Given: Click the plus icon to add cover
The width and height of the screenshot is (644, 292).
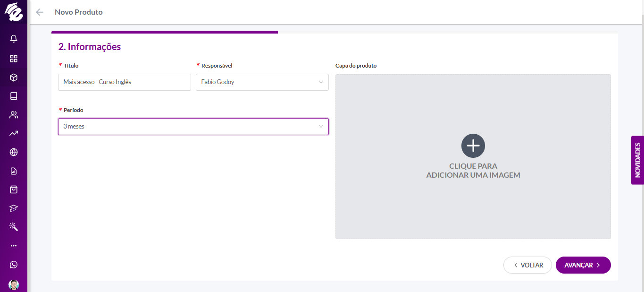Looking at the screenshot, I should pos(473,146).
